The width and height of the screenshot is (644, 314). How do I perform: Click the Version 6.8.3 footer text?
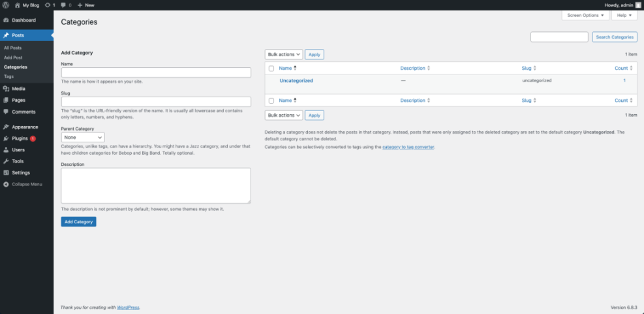tap(624, 307)
